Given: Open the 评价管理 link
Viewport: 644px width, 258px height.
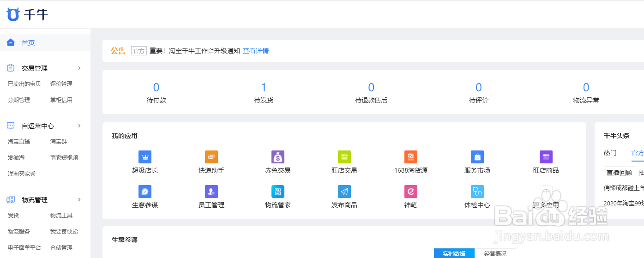Looking at the screenshot, I should coord(61,84).
